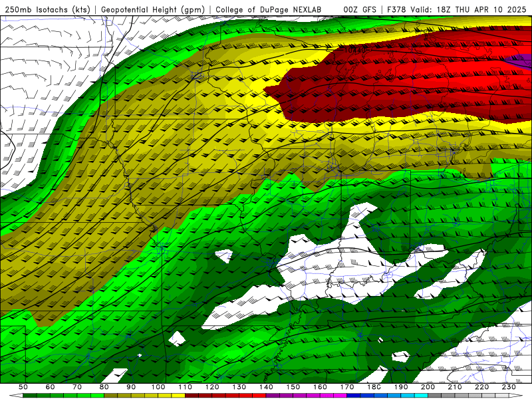Click the '110' label on the color scale
Image resolution: width=532 pixels, height=399 pixels.
click(x=185, y=387)
